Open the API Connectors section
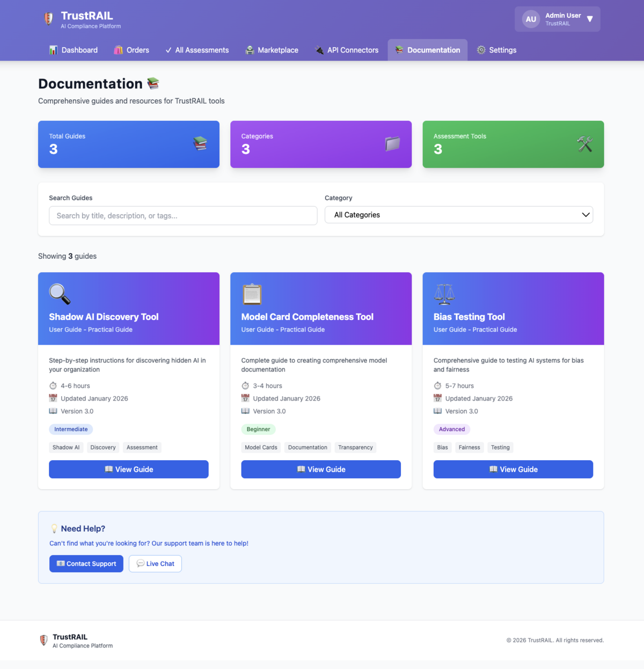Viewport: 644px width, 669px height. pos(346,49)
